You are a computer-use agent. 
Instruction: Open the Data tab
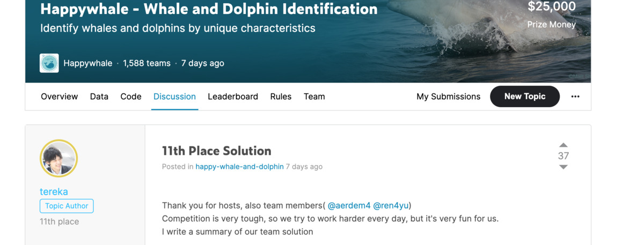(x=99, y=96)
